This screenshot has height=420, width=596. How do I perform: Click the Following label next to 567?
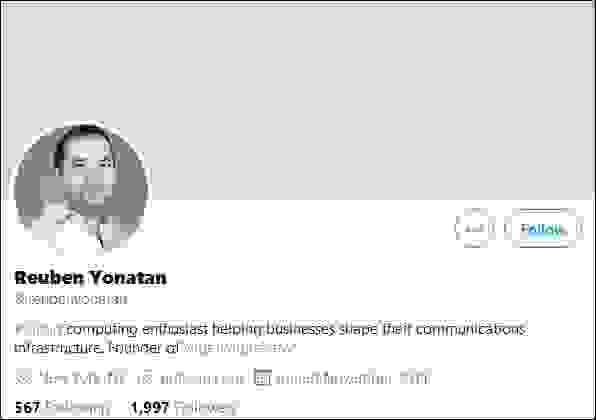pyautogui.click(x=77, y=408)
